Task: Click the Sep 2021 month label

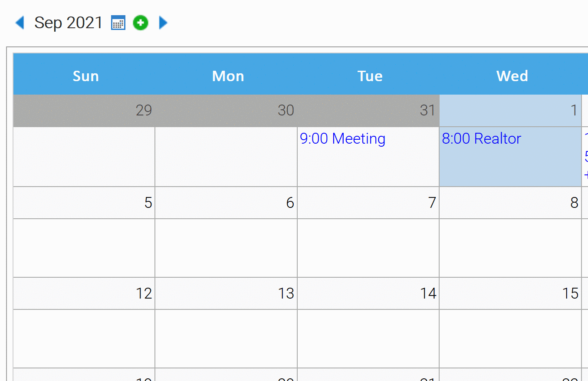Action: [69, 23]
